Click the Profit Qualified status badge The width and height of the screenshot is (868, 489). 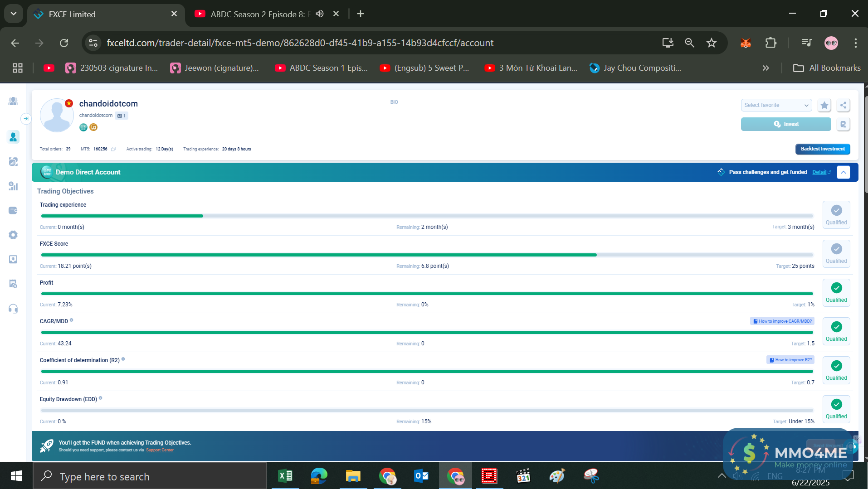click(x=836, y=292)
